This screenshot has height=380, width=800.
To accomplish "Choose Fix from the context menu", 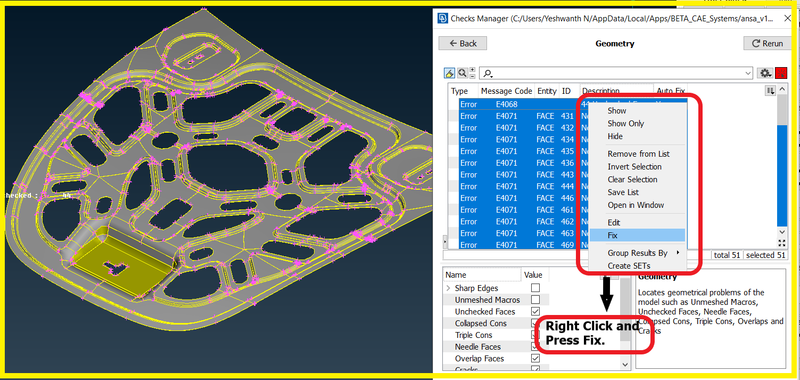I will (x=637, y=236).
